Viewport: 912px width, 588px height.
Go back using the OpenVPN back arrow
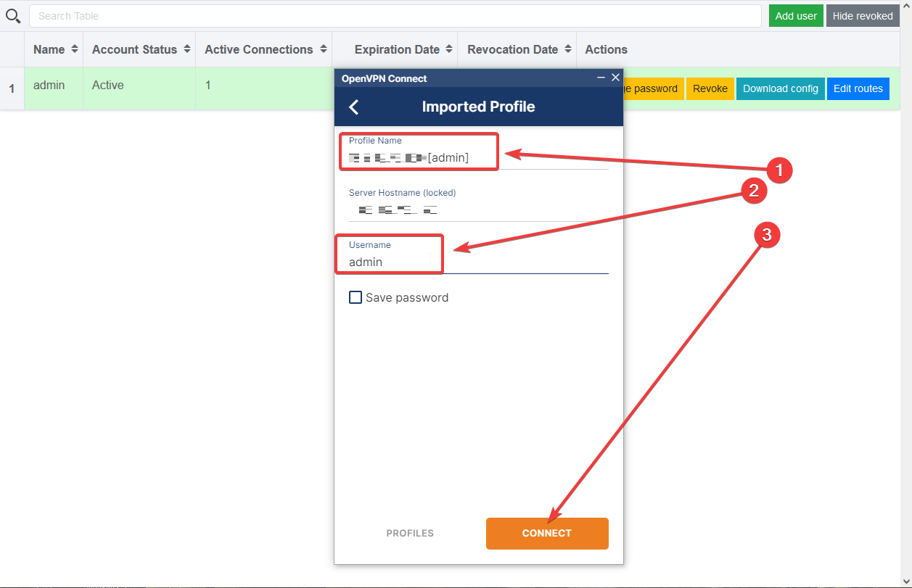click(x=354, y=107)
